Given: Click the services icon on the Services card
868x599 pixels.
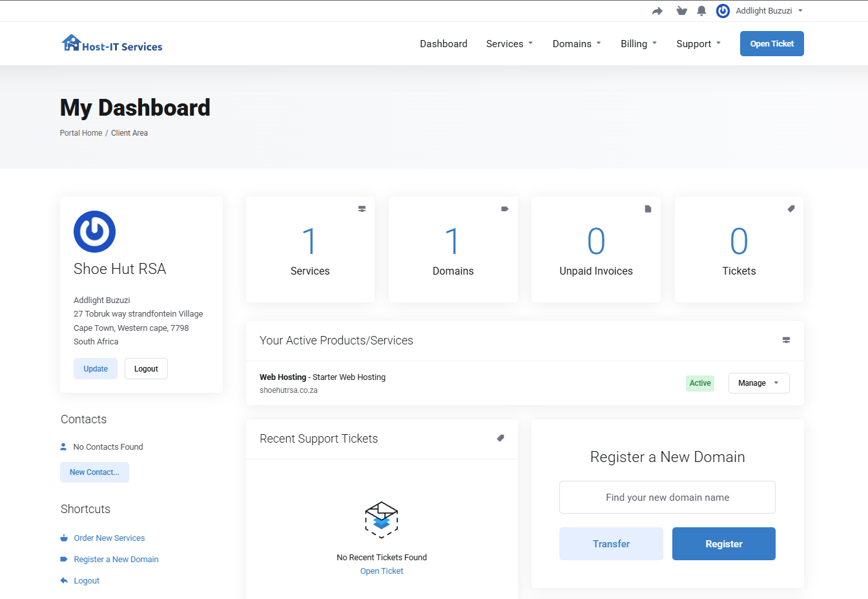Looking at the screenshot, I should 362,209.
